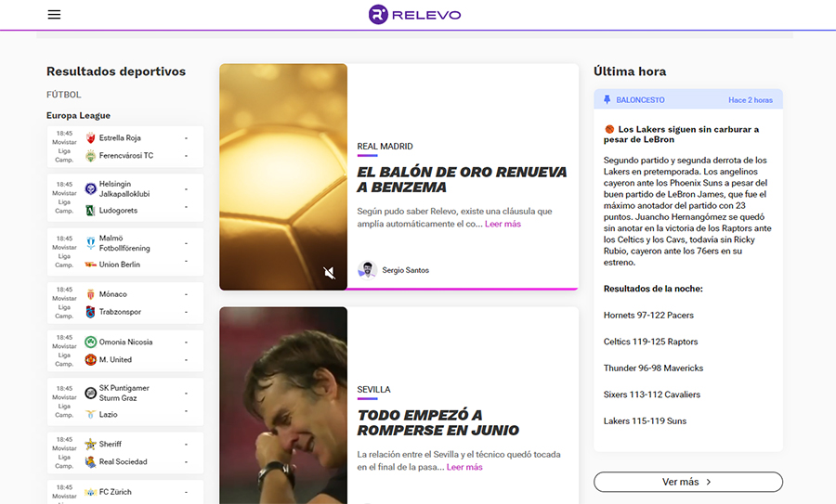The image size is (836, 504).
Task: Click Europa League competition heading
Action: coord(78,115)
